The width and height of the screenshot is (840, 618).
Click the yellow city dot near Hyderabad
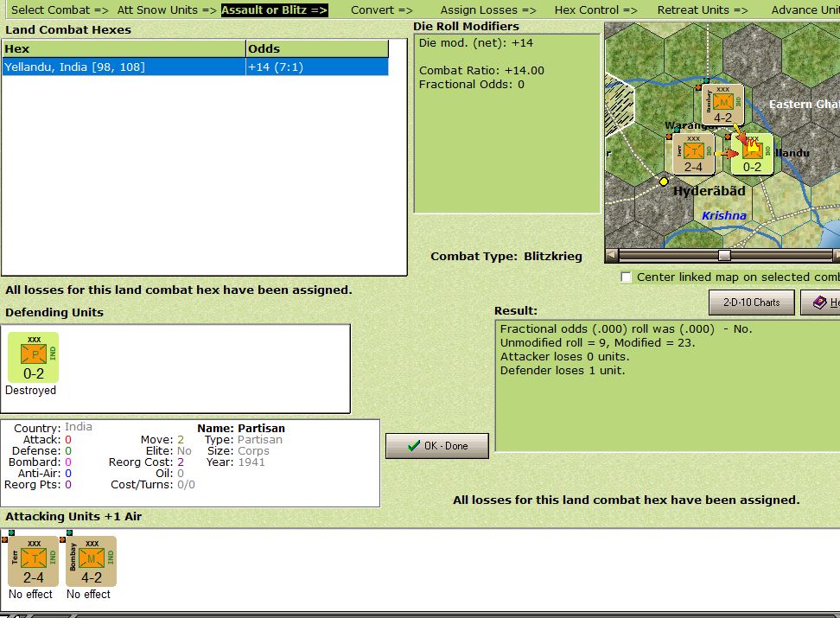(664, 182)
